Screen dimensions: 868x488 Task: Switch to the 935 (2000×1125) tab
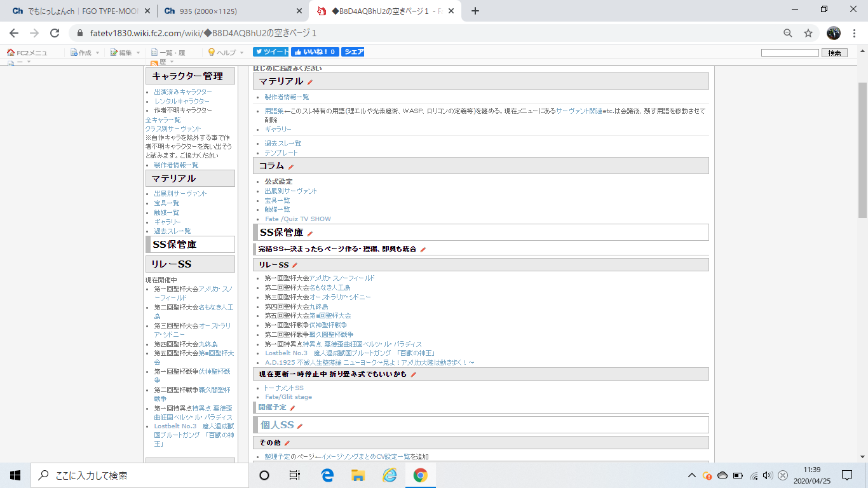point(229,11)
